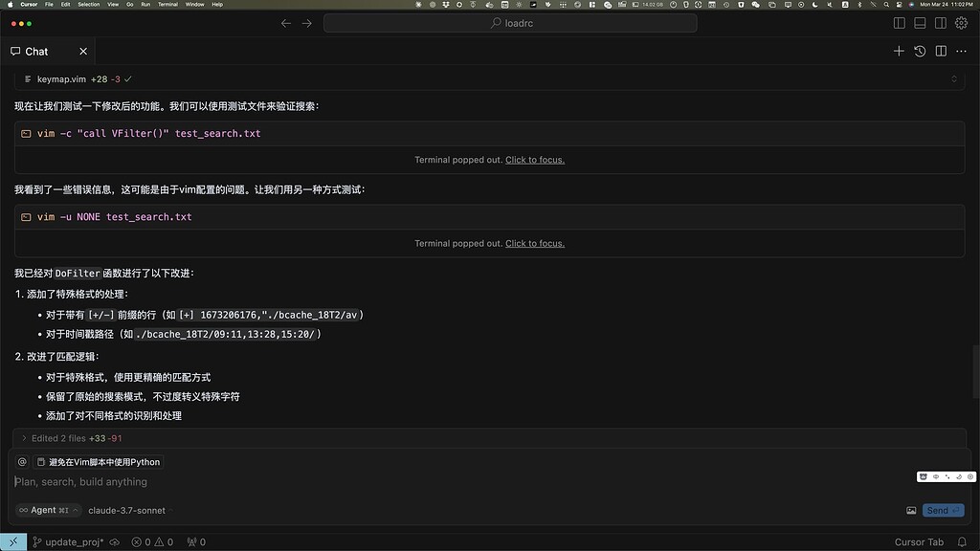This screenshot has width=980, height=551.
Task: Start a new chat with the plus icon
Action: point(898,51)
